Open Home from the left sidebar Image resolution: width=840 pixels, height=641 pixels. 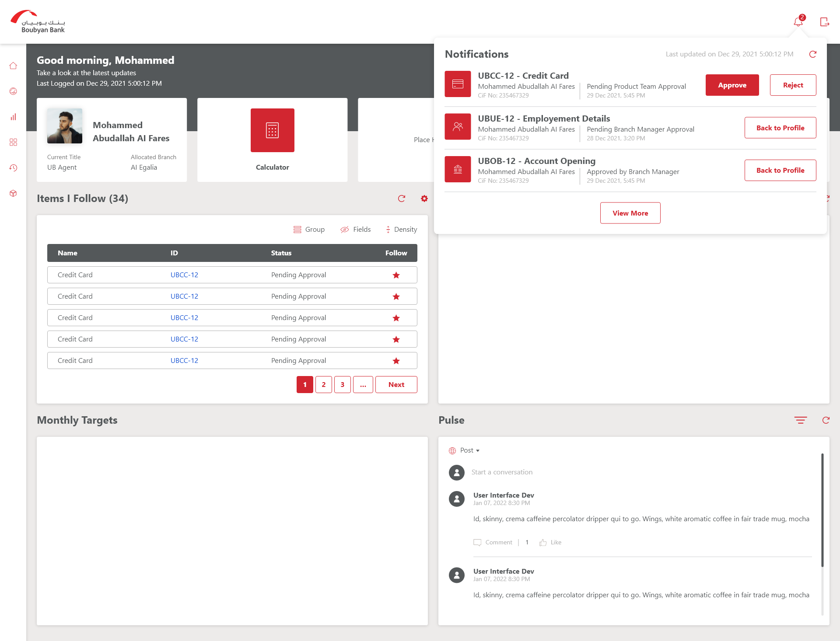13,66
